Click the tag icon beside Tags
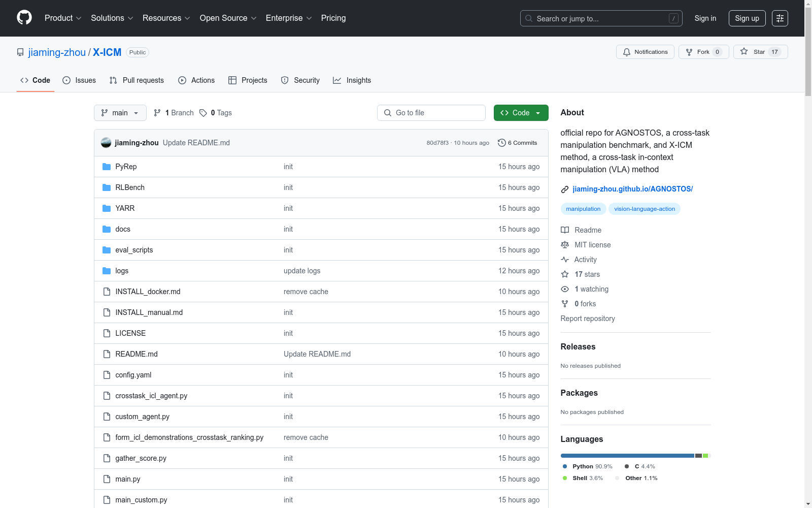Screen dimensions: 812x508 click(x=203, y=113)
